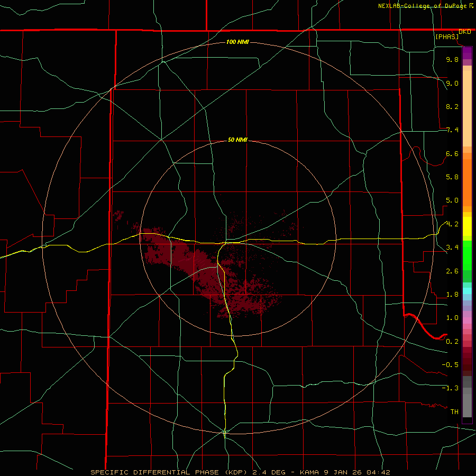Click the 7.4 color scale value
The height and width of the screenshot is (476, 476).
pyautogui.click(x=452, y=130)
